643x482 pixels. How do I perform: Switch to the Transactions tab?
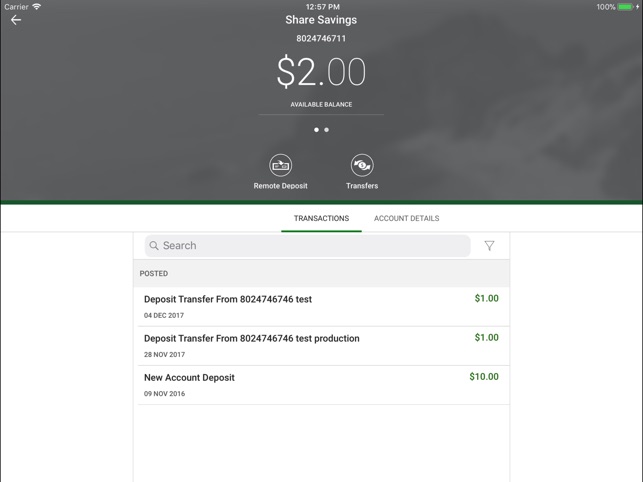[x=321, y=218]
